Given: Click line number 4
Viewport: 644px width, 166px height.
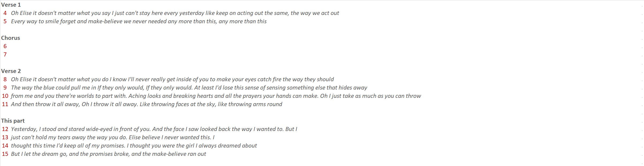Looking at the screenshot, I should (x=5, y=13).
